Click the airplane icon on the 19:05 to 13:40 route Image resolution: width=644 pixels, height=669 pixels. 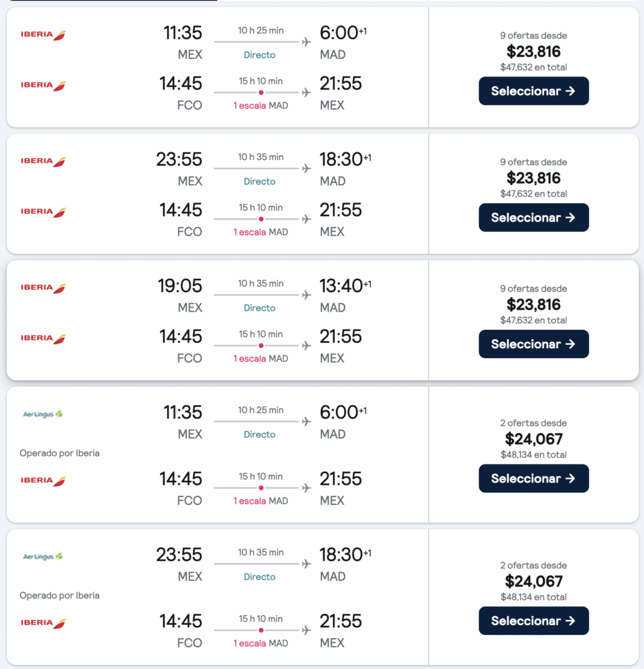click(306, 295)
